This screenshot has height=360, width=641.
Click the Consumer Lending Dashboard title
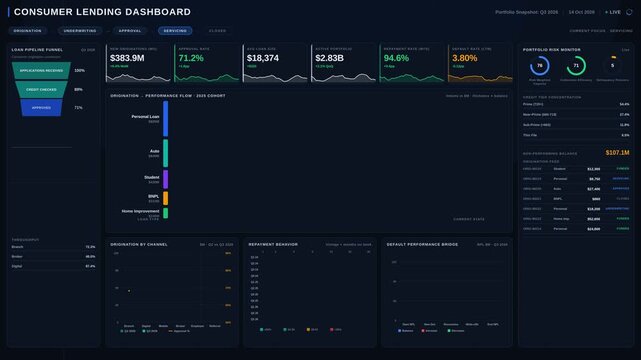(102, 12)
